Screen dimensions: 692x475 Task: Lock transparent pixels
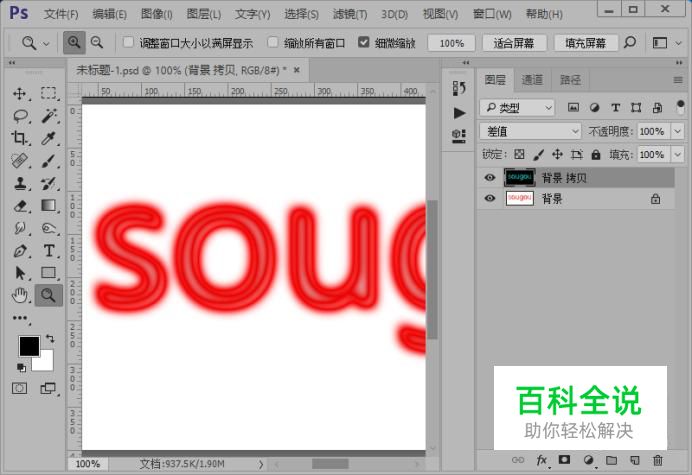(519, 154)
